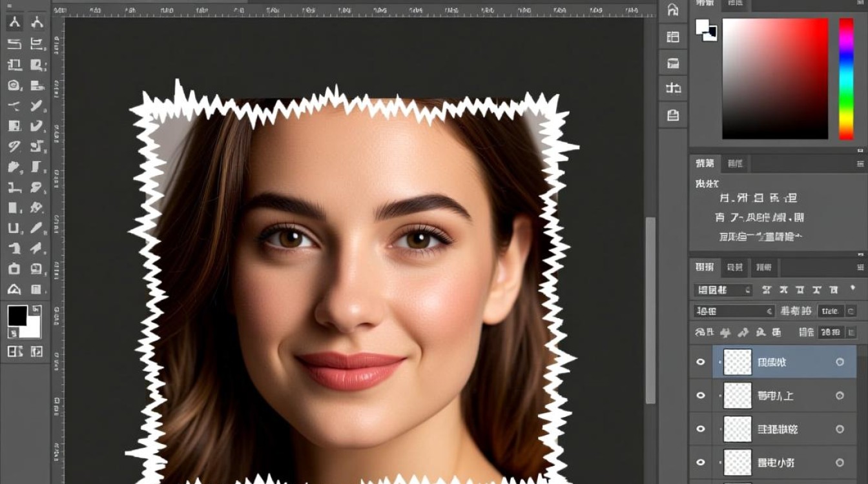The height and width of the screenshot is (484, 868).
Task: Toggle the eye icon of the fourth layer
Action: coord(701,463)
